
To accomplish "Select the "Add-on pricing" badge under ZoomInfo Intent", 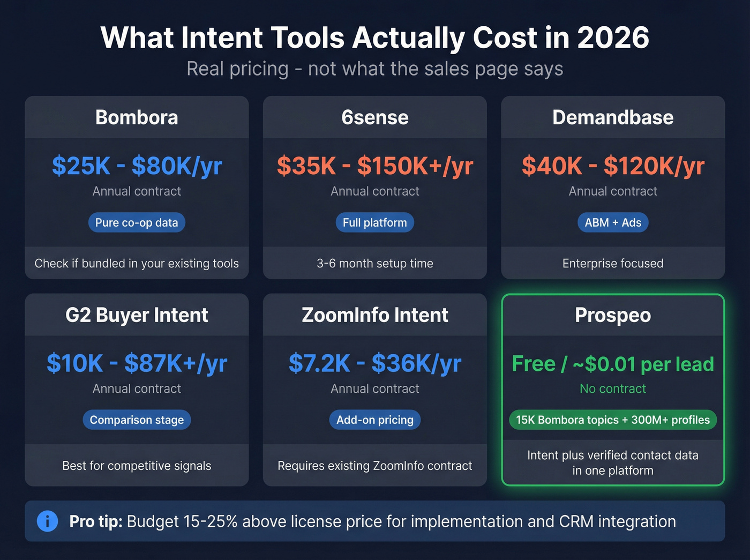I will pos(374,420).
